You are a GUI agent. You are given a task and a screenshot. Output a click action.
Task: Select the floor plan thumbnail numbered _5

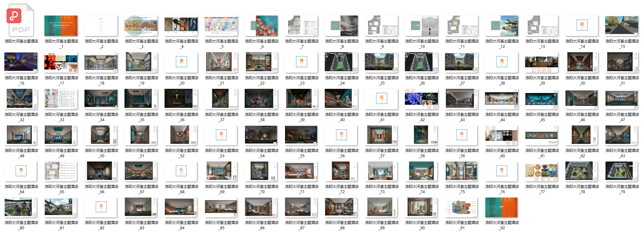(x=221, y=26)
